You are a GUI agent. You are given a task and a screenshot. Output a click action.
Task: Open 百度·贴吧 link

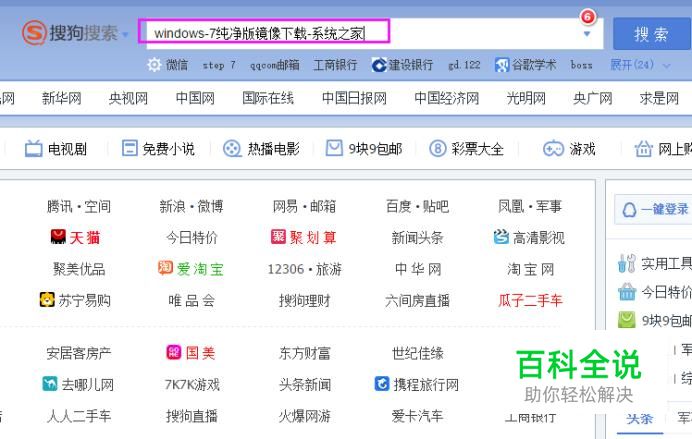(x=417, y=206)
